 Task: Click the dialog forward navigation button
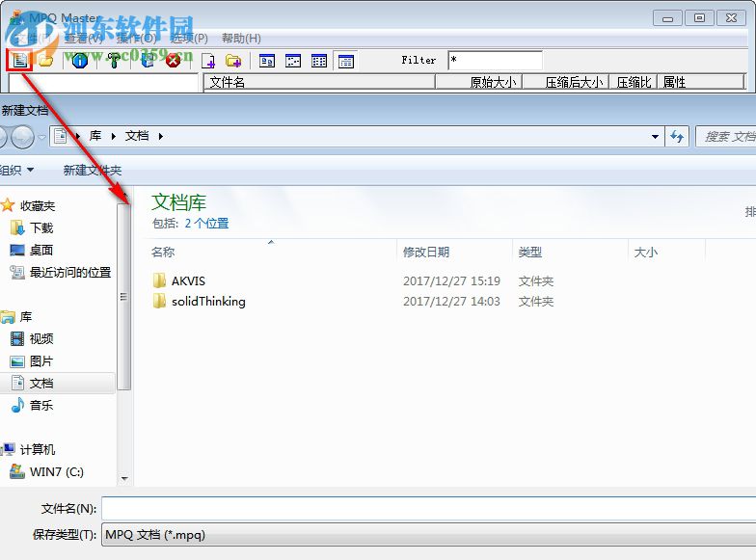point(22,137)
